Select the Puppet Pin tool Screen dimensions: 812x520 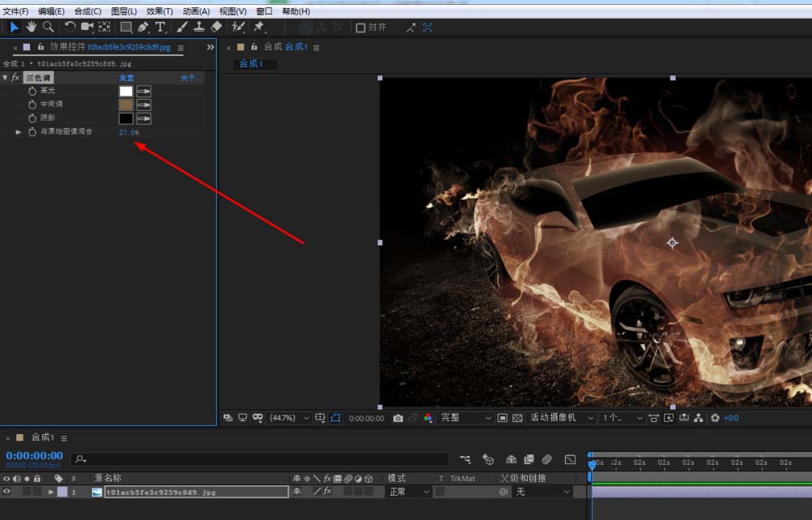pyautogui.click(x=258, y=27)
